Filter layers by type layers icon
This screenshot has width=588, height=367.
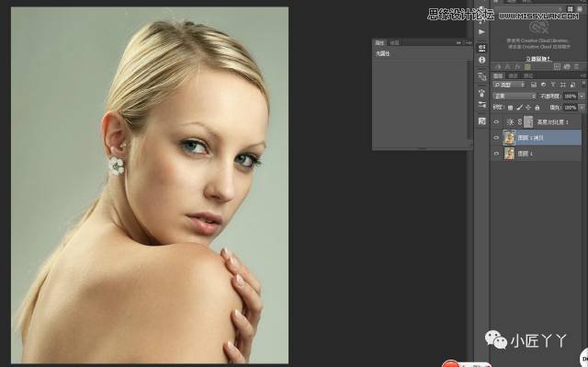click(553, 85)
